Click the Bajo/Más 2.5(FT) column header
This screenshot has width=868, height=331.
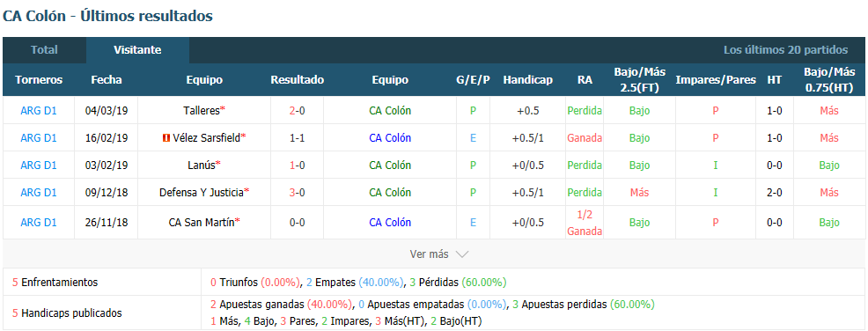coord(639,80)
